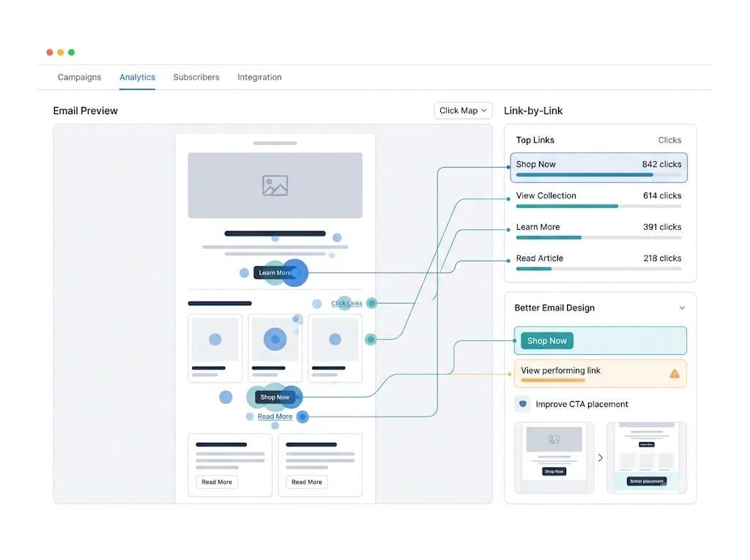Click the first product card heat dot
Image resolution: width=750 pixels, height=560 pixels.
pyautogui.click(x=215, y=340)
